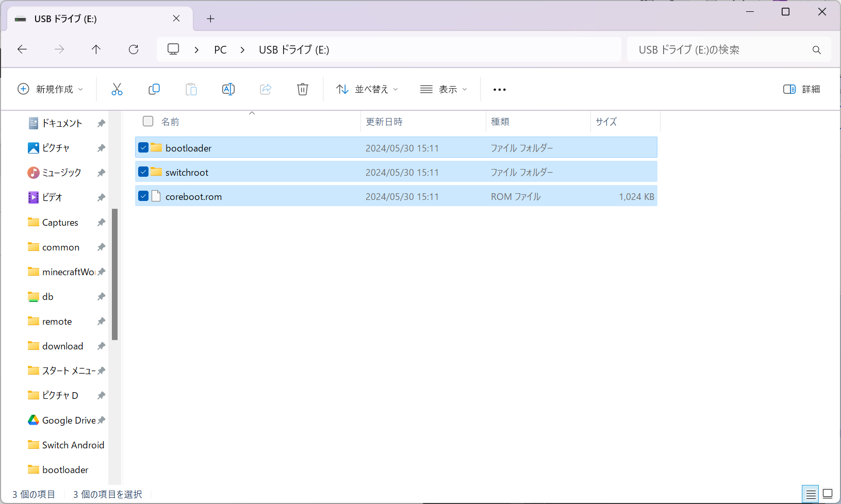Toggle the 詳細 details pane
This screenshot has height=504, width=841.
801,89
